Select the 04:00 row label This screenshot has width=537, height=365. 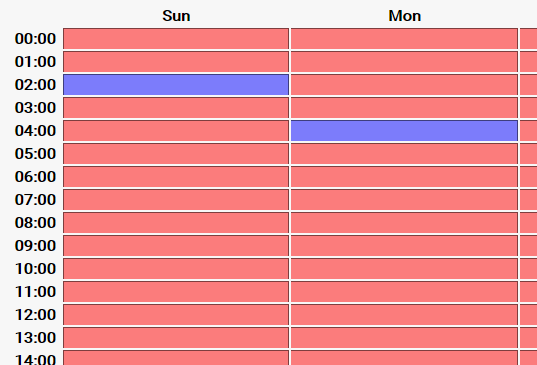[x=35, y=130]
